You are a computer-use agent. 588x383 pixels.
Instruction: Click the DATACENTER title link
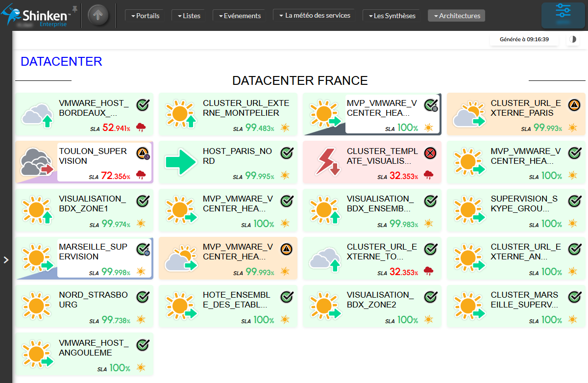[61, 61]
